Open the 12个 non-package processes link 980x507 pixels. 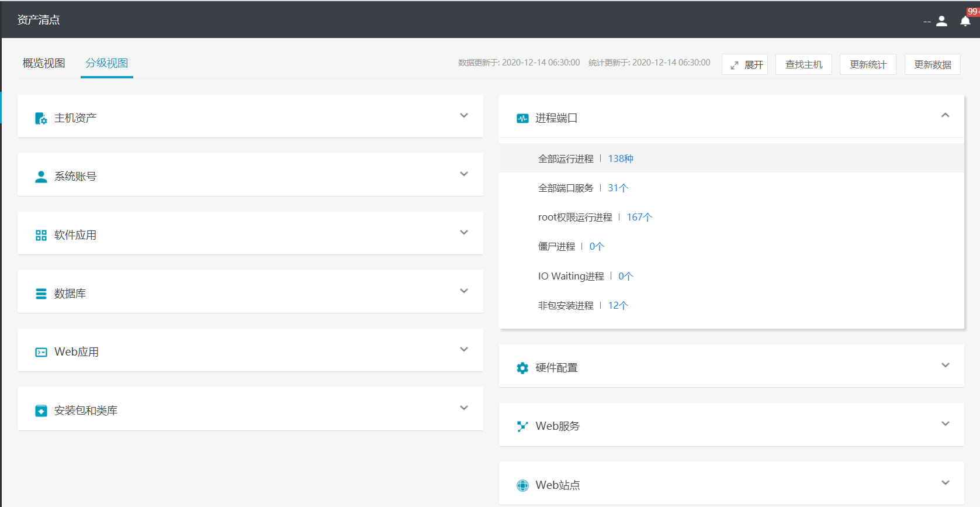[x=618, y=305]
